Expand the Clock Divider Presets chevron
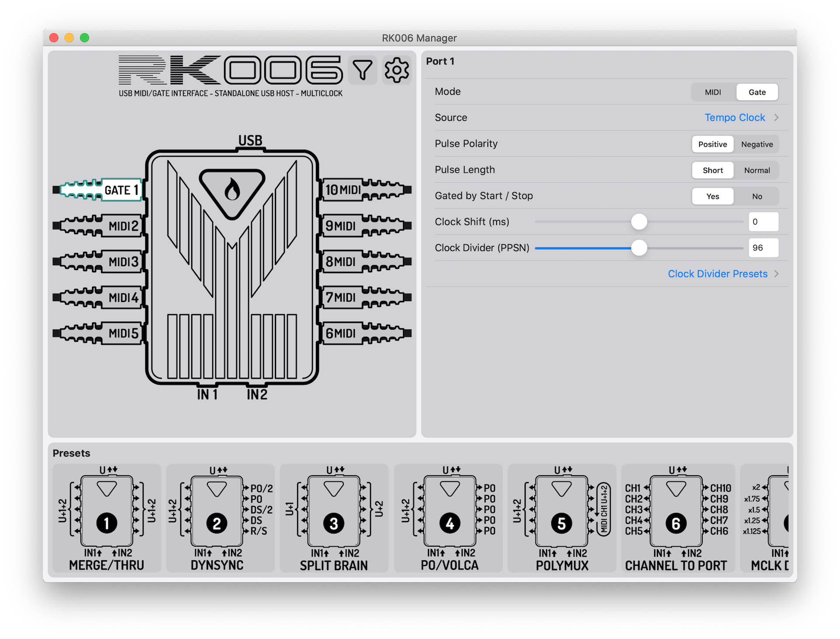840x639 pixels. pyautogui.click(x=777, y=274)
